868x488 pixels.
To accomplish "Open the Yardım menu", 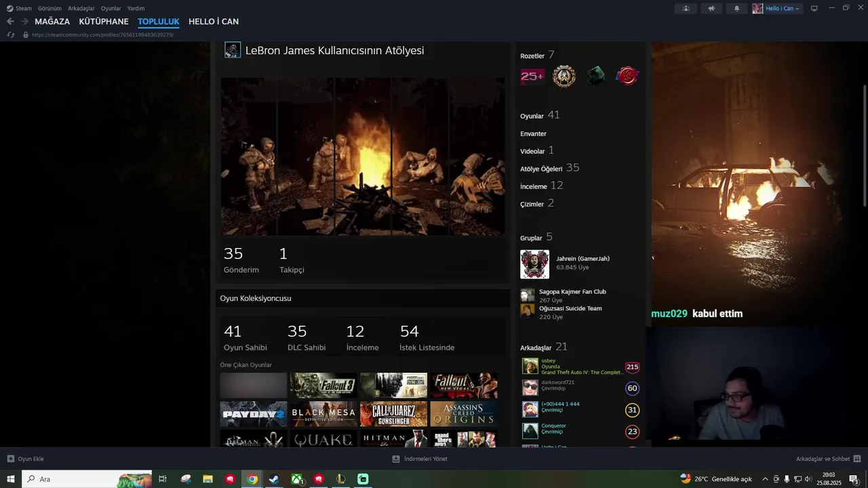I will (136, 8).
